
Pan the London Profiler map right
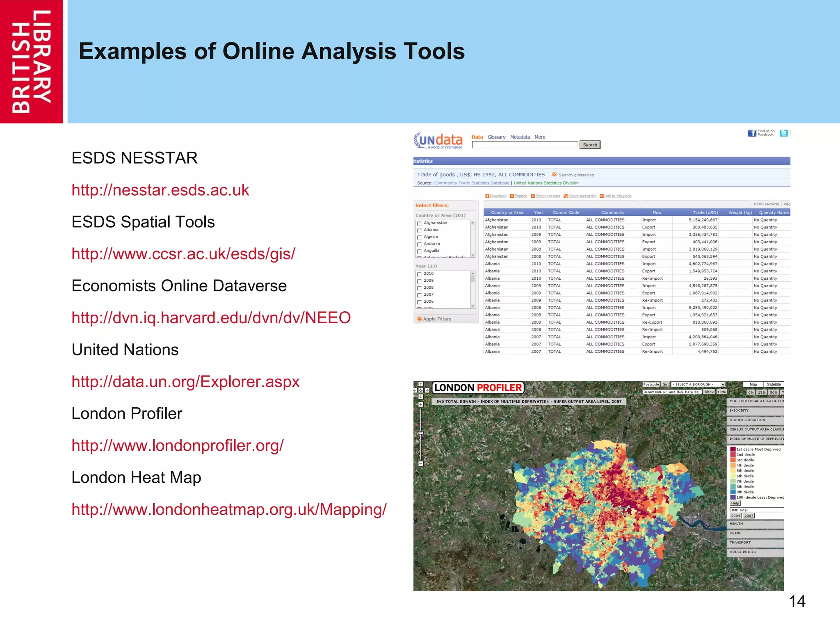point(427,390)
